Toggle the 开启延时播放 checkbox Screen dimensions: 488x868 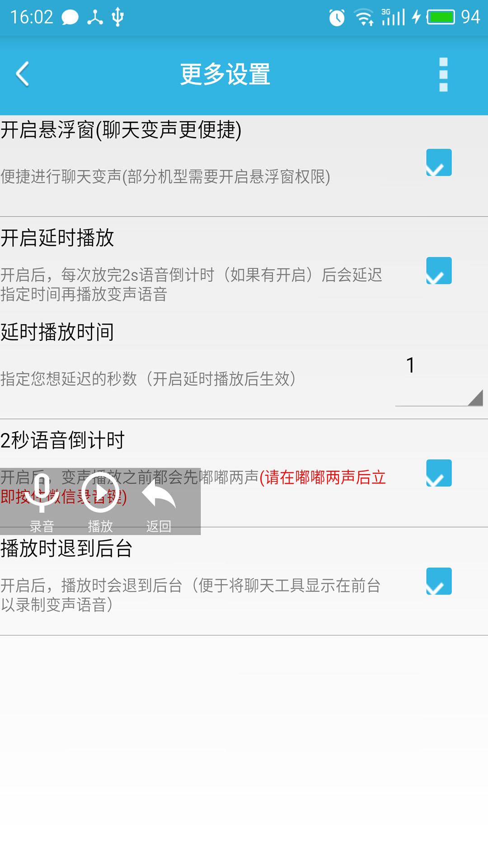pos(439,271)
